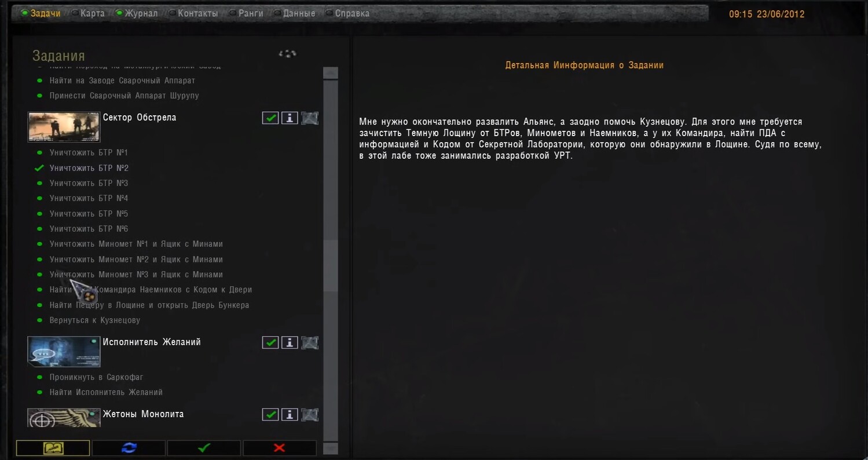Select subtask Уничтожить БТР №2
The height and width of the screenshot is (460, 868).
coord(89,168)
